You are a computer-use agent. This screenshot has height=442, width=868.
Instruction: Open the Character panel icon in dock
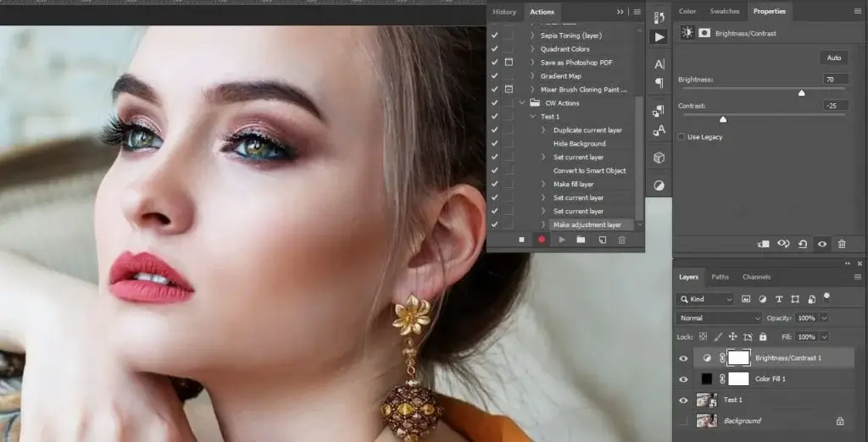(659, 64)
